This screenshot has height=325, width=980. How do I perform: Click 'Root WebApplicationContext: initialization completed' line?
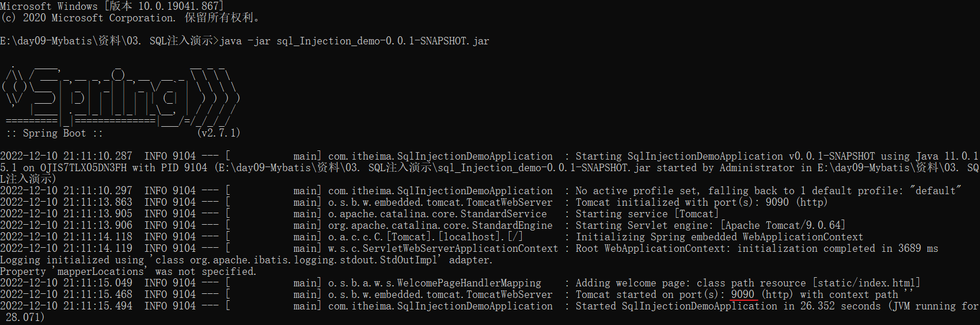(x=757, y=248)
